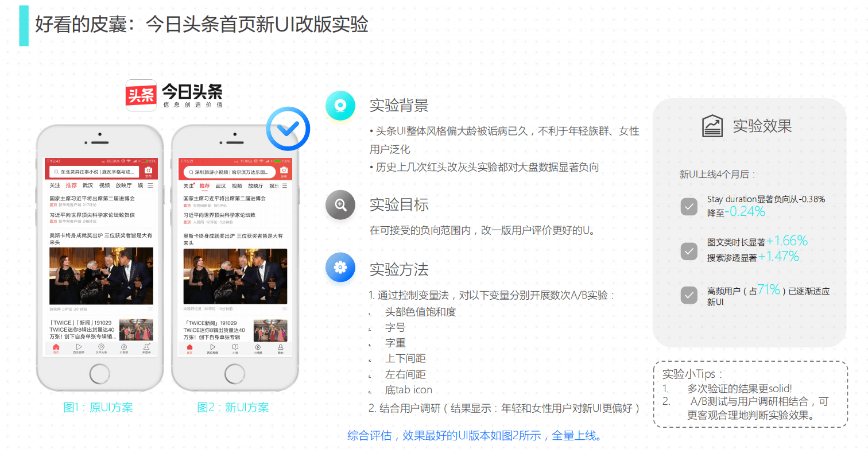Click Oscar ceremony photo in 原UI phone
The height and width of the screenshot is (449, 868).
click(x=101, y=276)
